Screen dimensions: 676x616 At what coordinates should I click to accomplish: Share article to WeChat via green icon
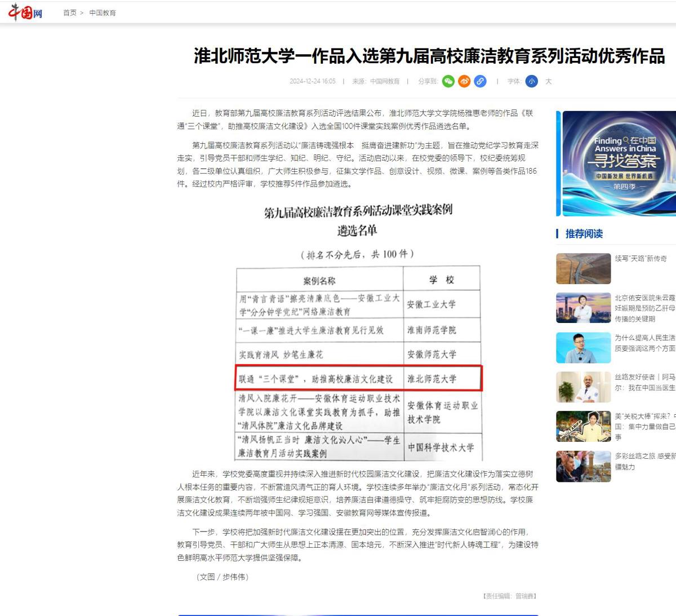[x=448, y=81]
